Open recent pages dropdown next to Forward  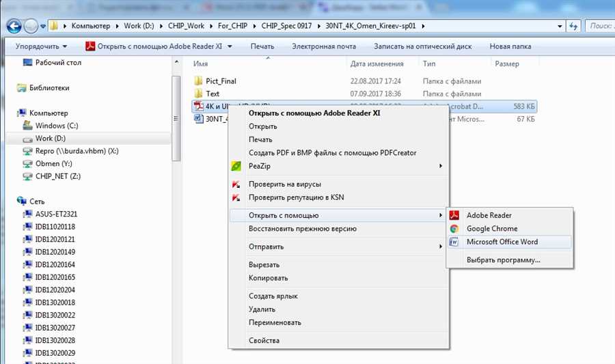43,26
